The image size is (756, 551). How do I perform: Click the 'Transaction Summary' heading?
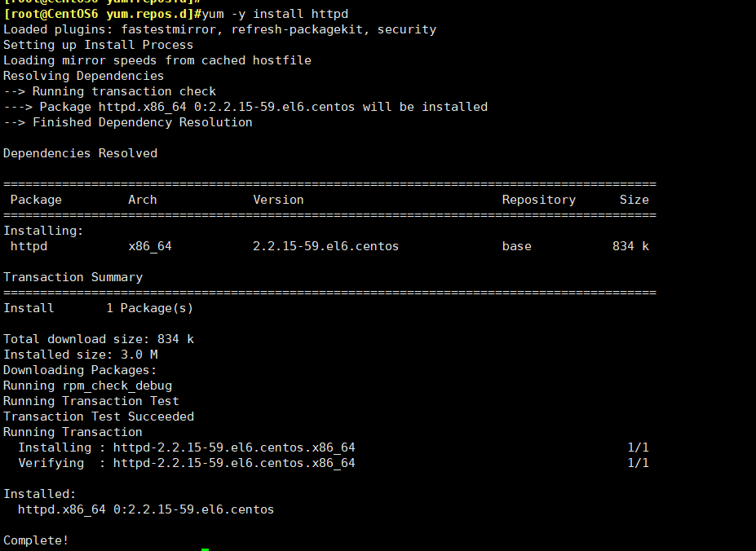coord(73,277)
